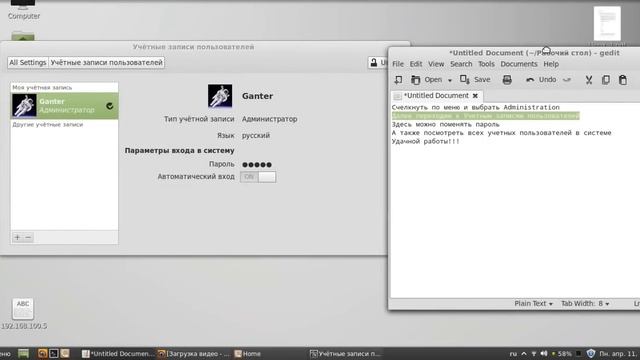Click the green show desktop icon in the taskbar
640x360 pixels.
pyautogui.click(x=23, y=353)
